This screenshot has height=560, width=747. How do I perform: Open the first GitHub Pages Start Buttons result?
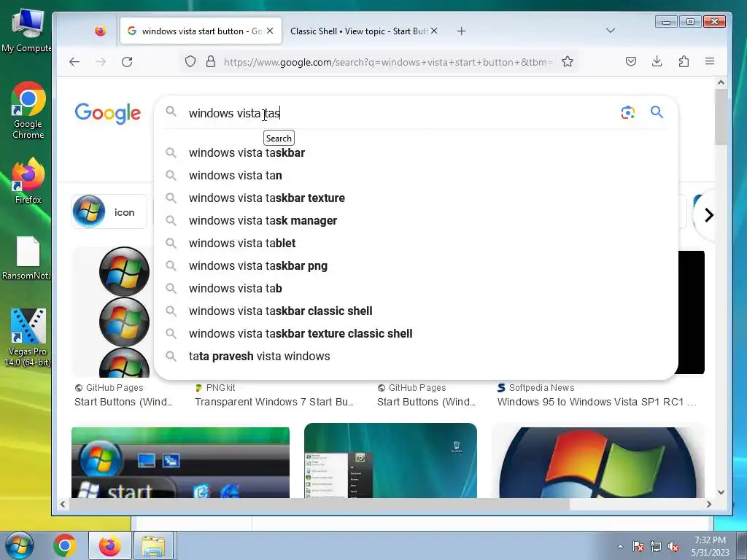coord(124,402)
